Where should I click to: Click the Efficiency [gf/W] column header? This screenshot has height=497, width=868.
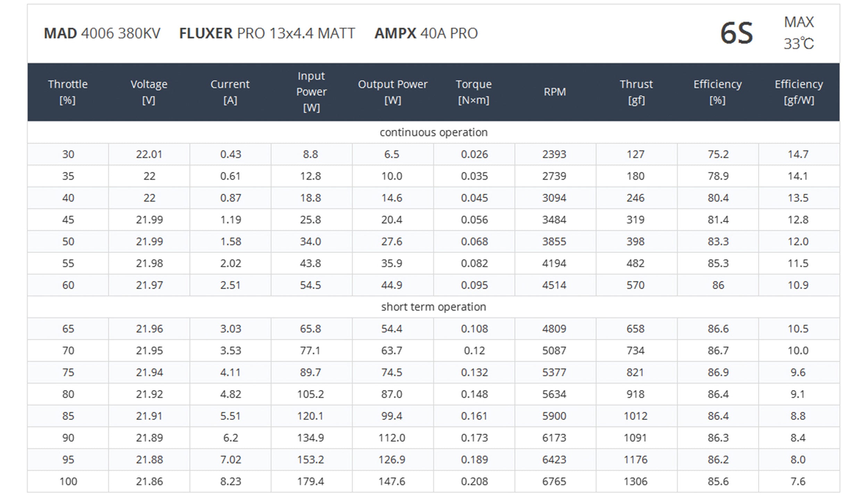pos(799,92)
